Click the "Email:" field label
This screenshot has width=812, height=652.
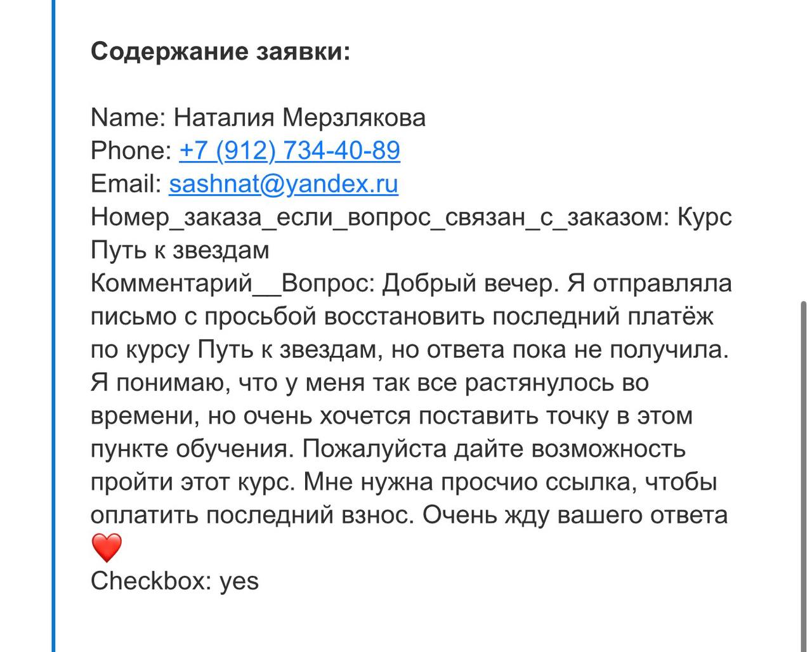[x=126, y=184]
